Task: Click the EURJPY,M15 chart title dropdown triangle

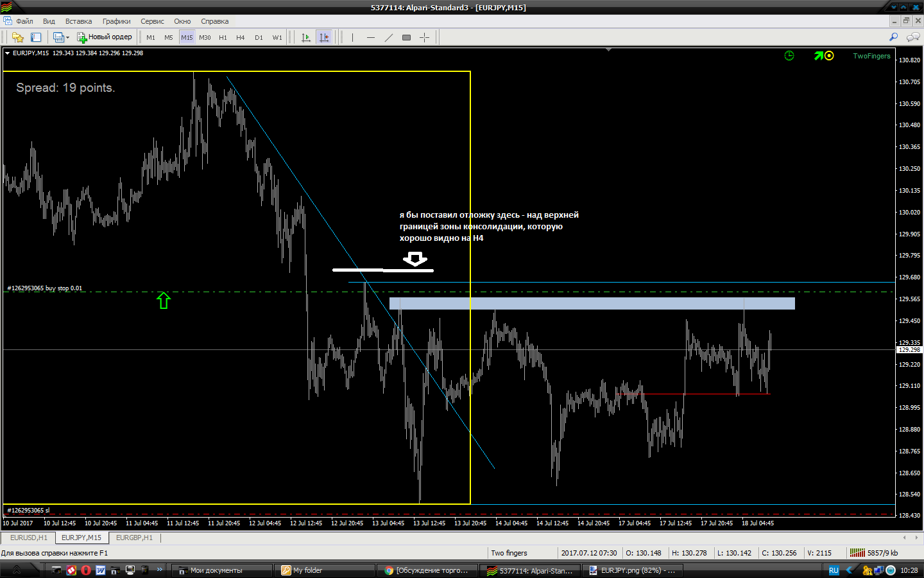Action: pos(8,53)
